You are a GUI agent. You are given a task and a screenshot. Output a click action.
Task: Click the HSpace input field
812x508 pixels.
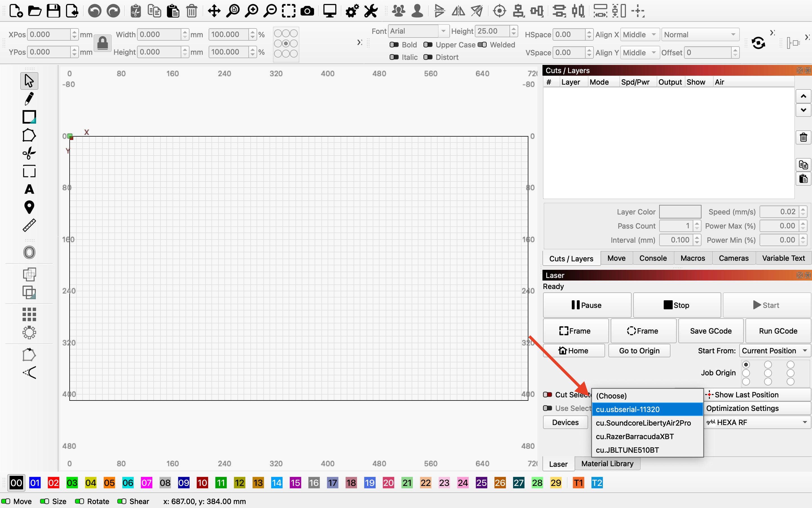(569, 35)
